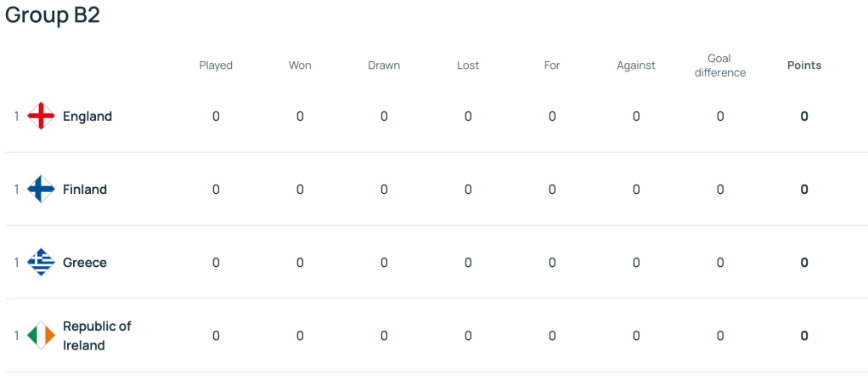Select the Greece team name

(85, 263)
